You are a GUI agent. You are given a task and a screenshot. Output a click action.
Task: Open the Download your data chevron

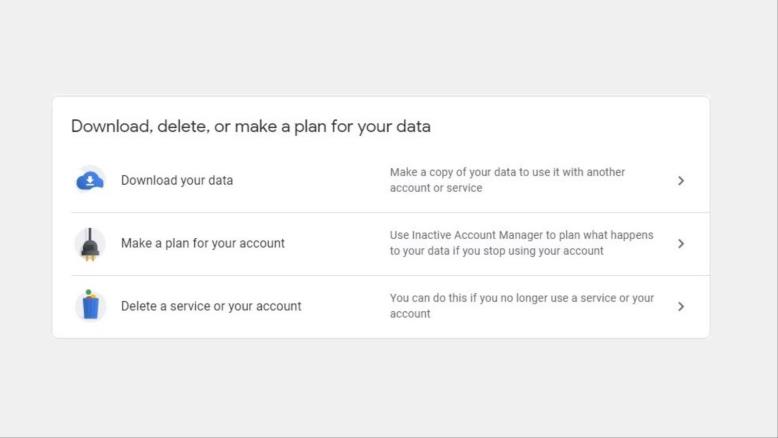click(681, 181)
